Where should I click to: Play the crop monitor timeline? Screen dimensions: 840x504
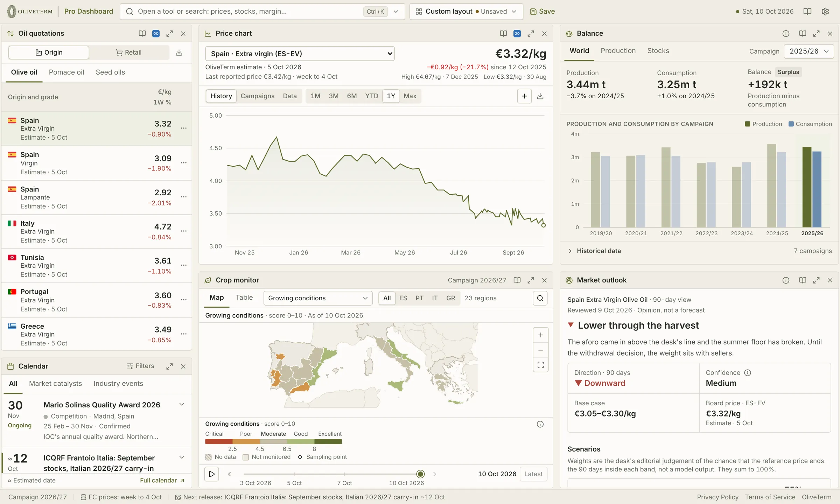coord(211,474)
